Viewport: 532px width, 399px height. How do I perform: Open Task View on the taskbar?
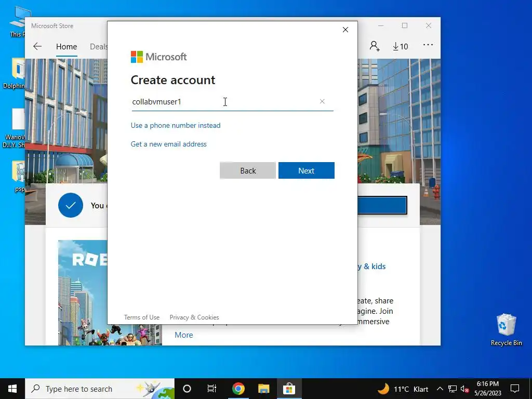[212, 389]
